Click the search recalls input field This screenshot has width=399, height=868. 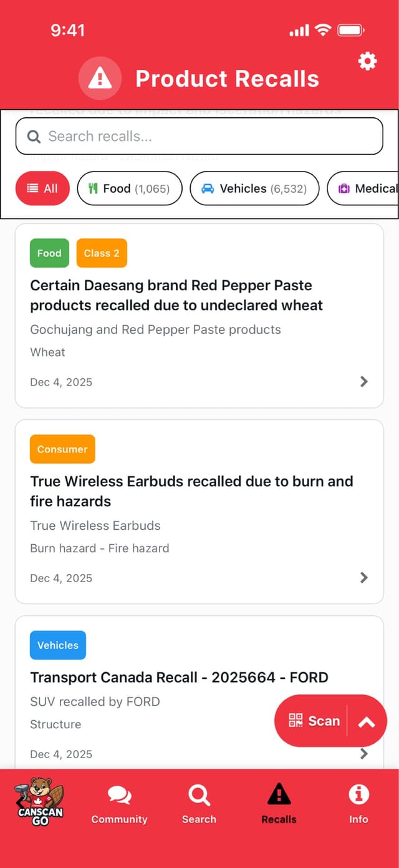click(199, 136)
